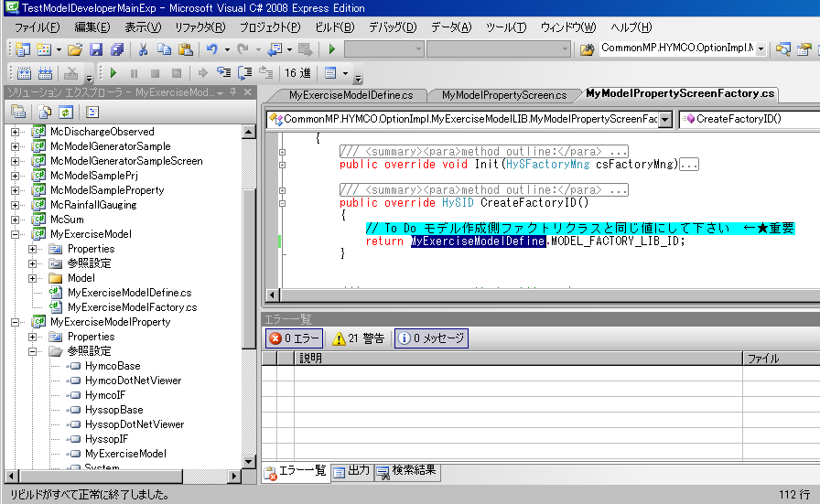
Task: Switch to the MyModelPropertyScreen.cs tab
Action: [504, 95]
